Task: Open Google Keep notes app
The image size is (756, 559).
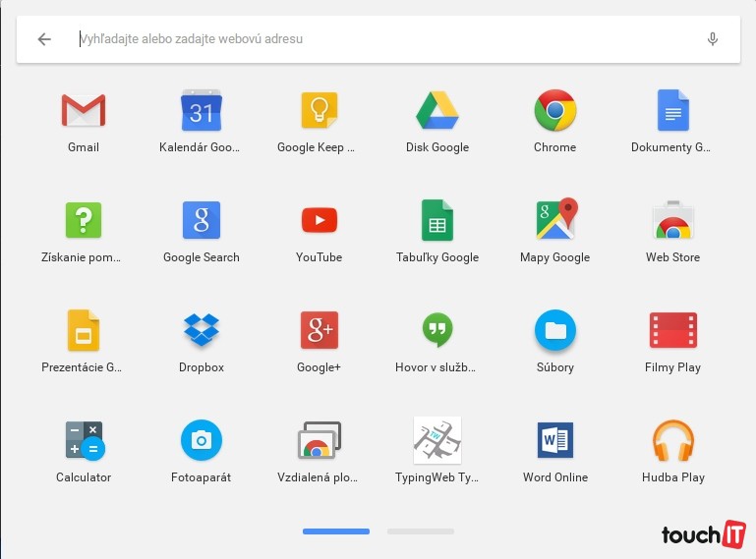Action: (x=320, y=111)
